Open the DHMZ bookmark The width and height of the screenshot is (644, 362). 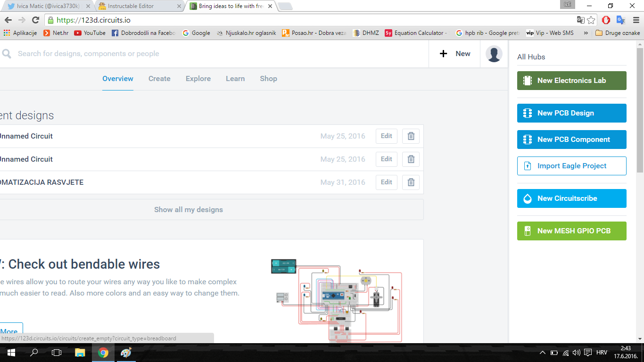click(x=366, y=33)
